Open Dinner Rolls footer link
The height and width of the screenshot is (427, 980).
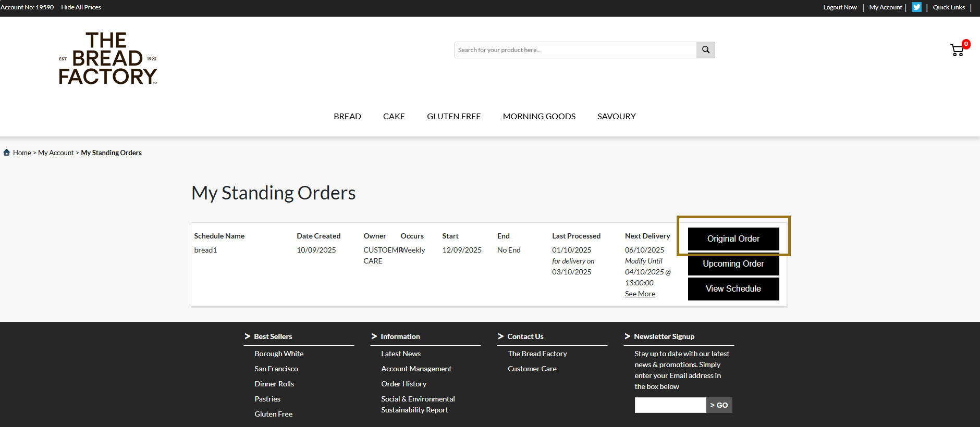[274, 384]
